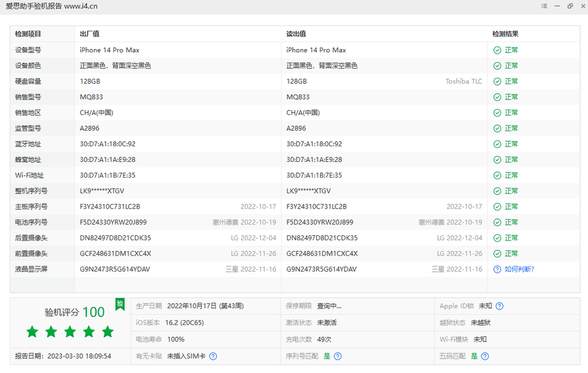Select factory rear camera serial DN82497D8D21CDK35
Screen dimensions: 588x373
116,238
